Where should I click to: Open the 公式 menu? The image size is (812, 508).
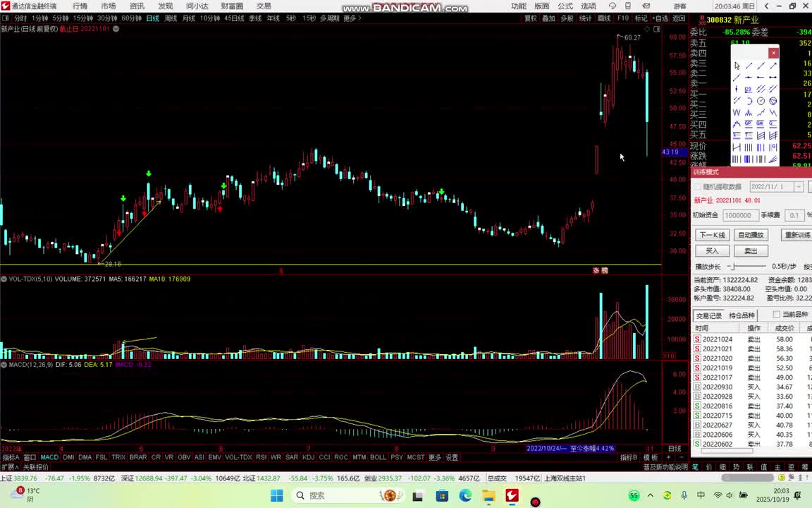(x=565, y=6)
